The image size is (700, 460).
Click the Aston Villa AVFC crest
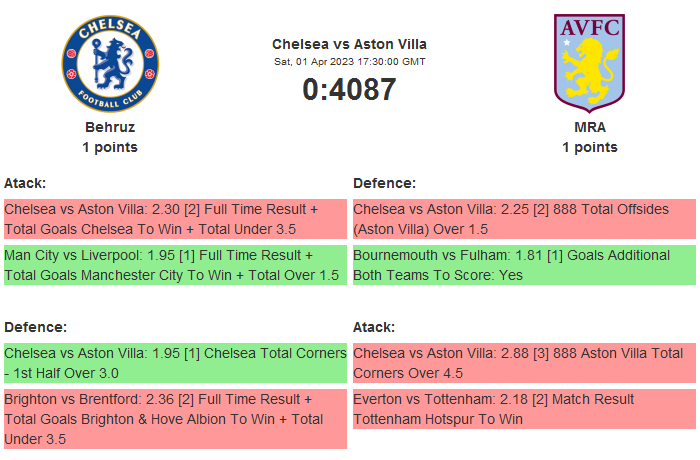pyautogui.click(x=589, y=62)
